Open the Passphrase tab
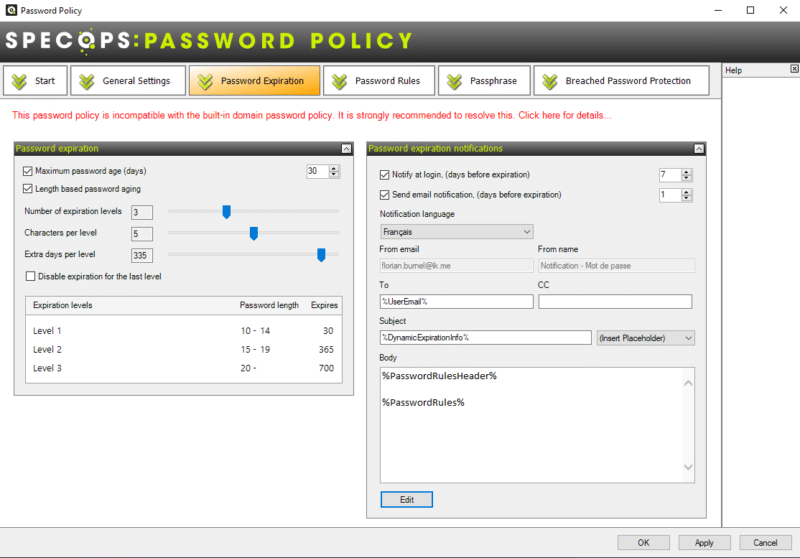Image resolution: width=800 pixels, height=558 pixels. (484, 81)
